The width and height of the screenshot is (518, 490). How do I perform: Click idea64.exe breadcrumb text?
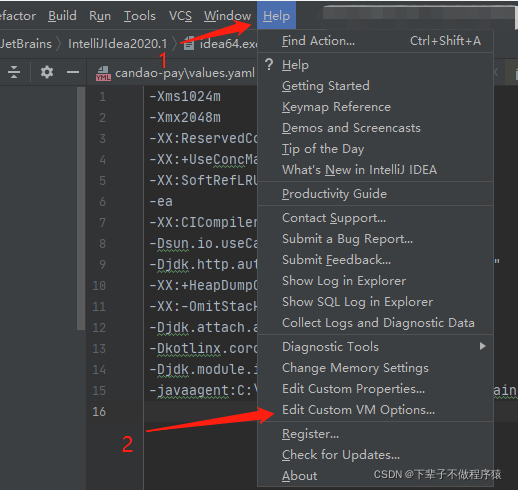(x=228, y=44)
